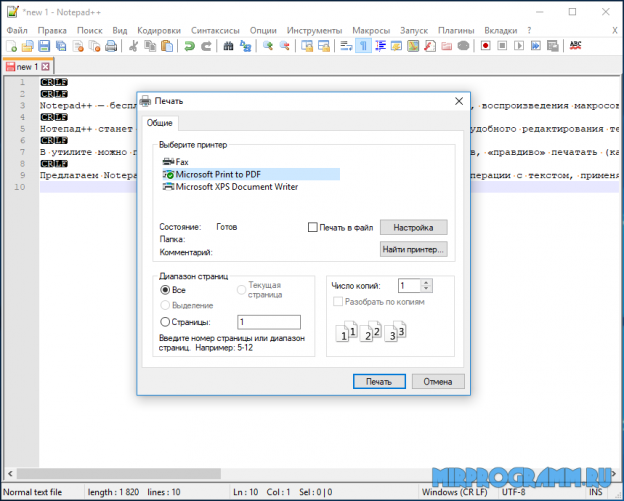Toggle the Show All Characters pilcrow icon
Viewport: 624px width, 501px height.
click(363, 46)
